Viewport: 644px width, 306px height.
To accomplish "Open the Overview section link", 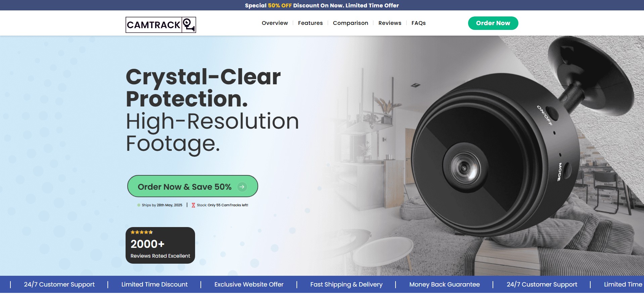I will 275,23.
